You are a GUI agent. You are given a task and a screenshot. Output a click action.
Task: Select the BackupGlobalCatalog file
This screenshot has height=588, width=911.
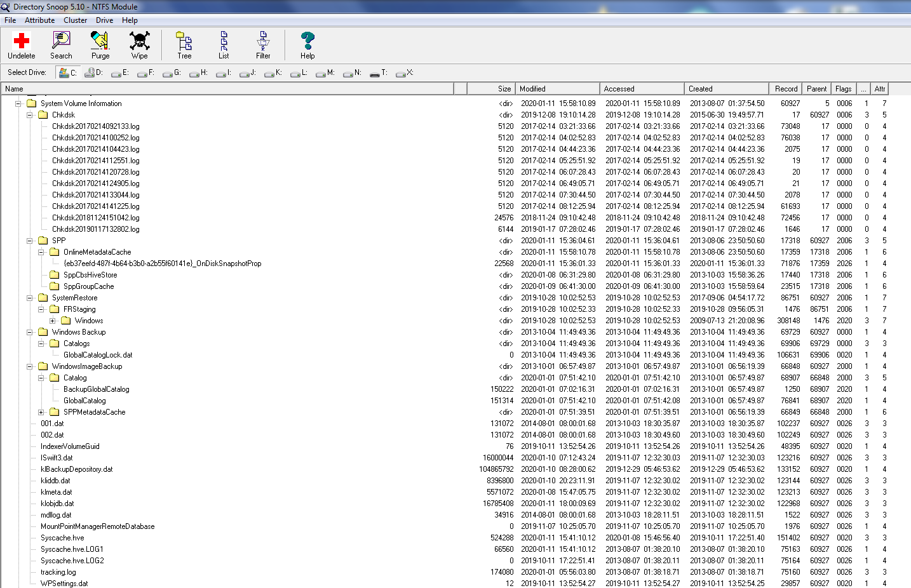(x=96, y=389)
